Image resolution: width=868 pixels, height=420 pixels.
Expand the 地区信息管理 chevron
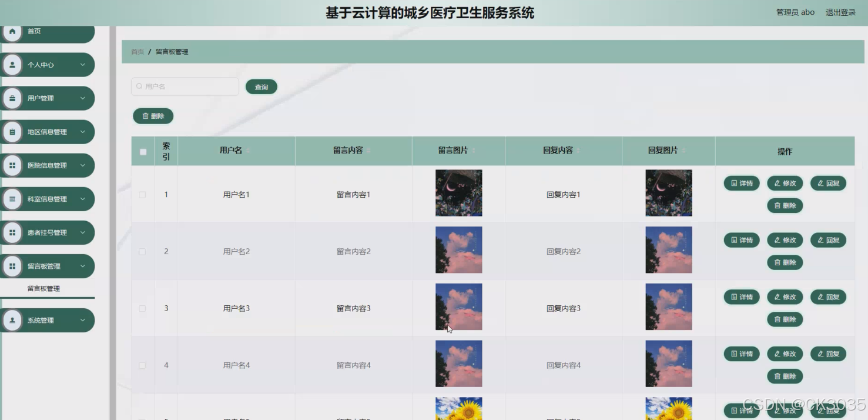(83, 132)
